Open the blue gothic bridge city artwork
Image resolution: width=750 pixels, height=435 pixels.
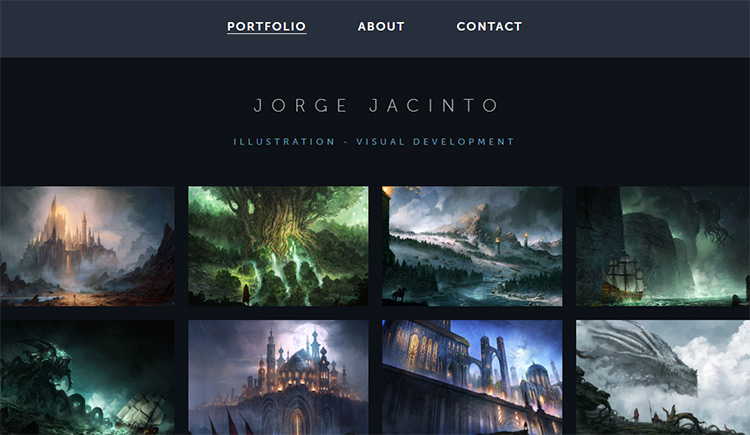pos(472,378)
